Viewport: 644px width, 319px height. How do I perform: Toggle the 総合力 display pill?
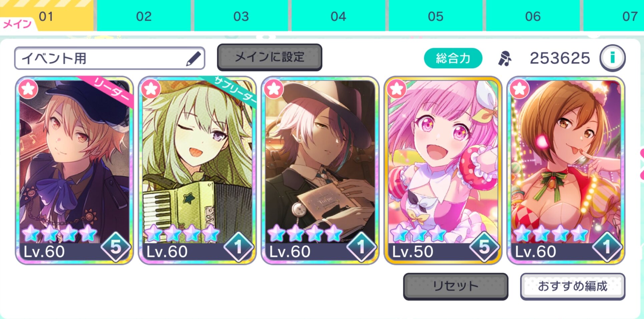(x=453, y=58)
